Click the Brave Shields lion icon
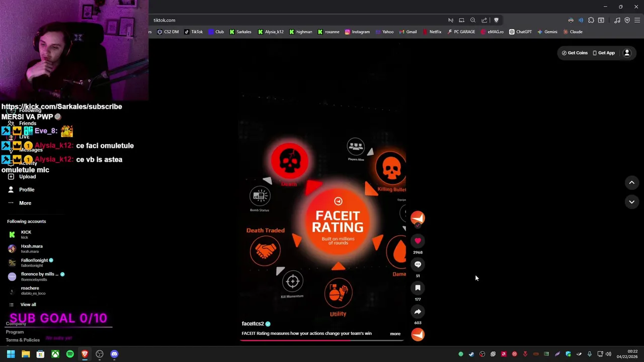The image size is (644, 362). point(496,20)
